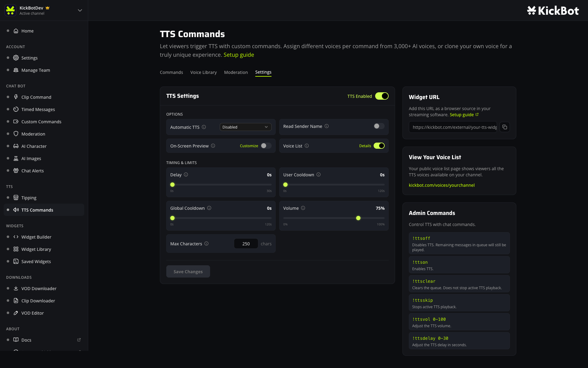Select the Settings tab
This screenshot has width=588, height=368.
point(263,72)
